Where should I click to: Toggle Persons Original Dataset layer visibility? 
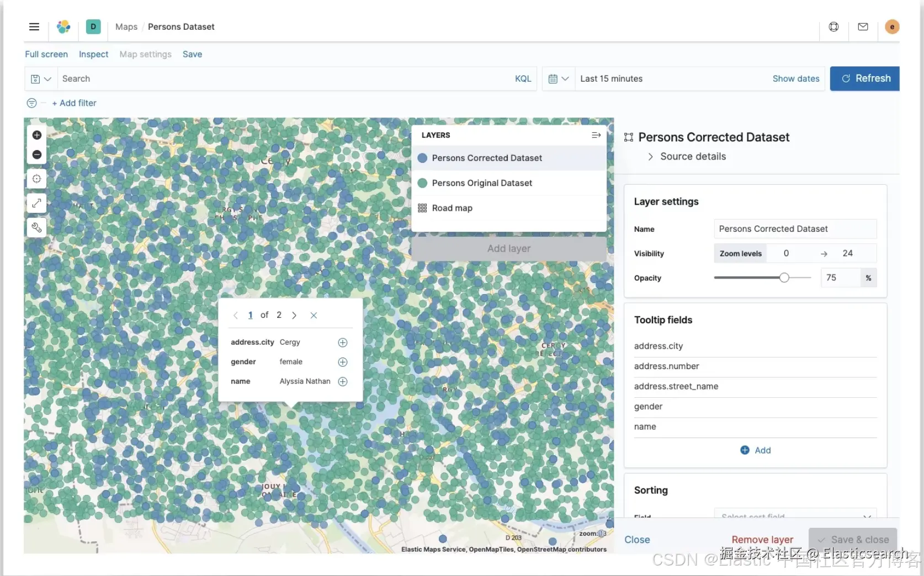tap(422, 183)
